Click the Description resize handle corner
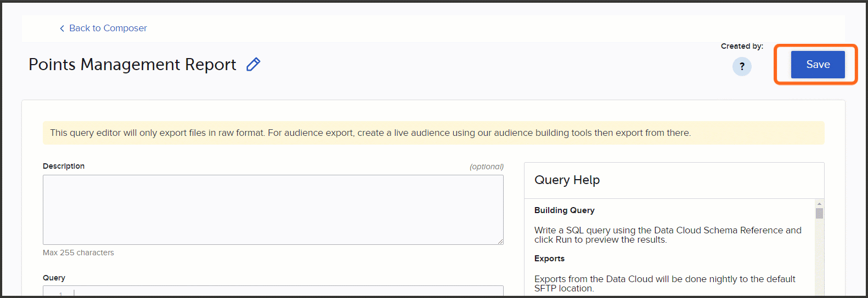The image size is (868, 298). pos(500,242)
